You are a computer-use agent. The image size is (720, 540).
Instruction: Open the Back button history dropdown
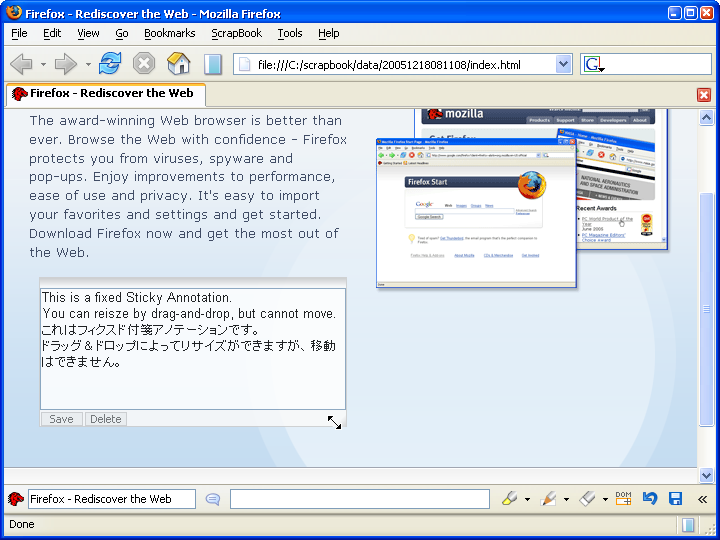coord(43,65)
